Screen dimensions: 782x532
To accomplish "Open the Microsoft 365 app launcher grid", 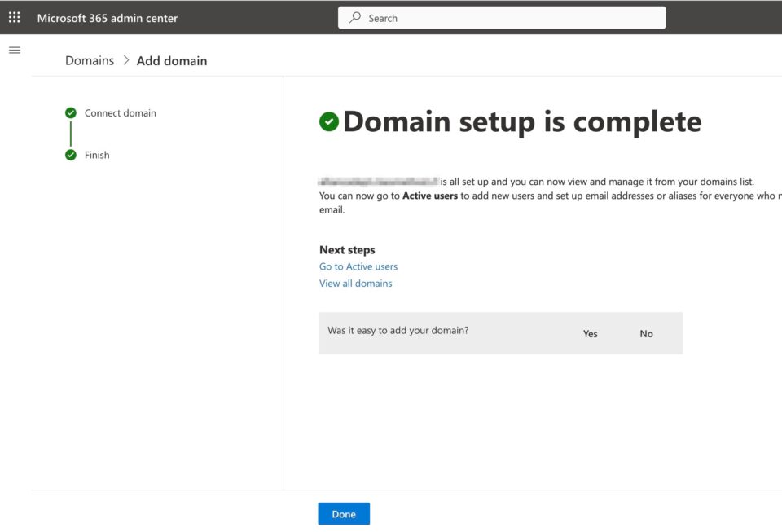I will [14, 17].
